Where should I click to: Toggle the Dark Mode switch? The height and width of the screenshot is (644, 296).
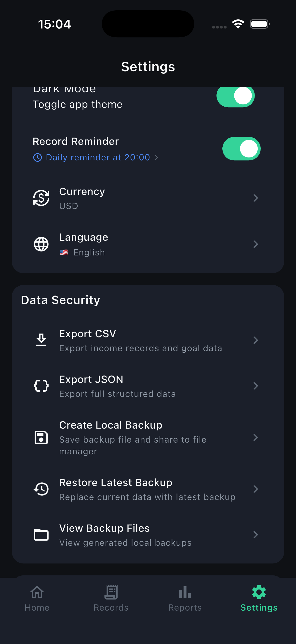click(235, 97)
